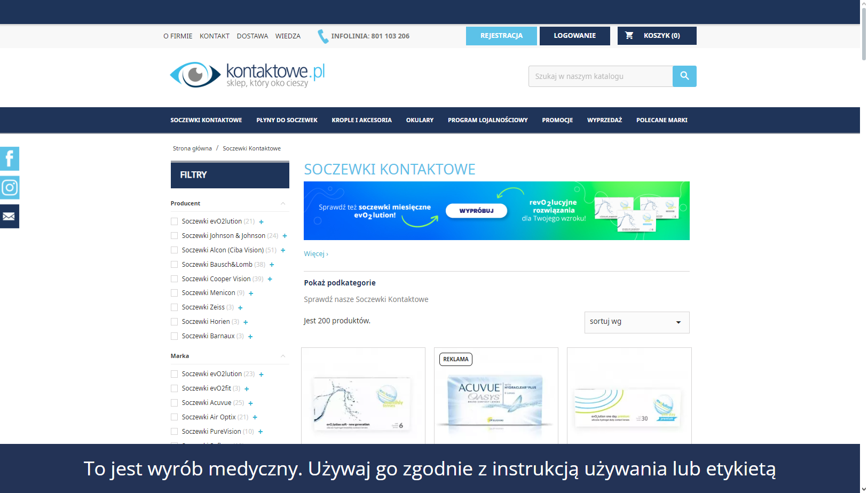Expand Soczewki Air Optix plus icon
868x493 pixels.
255,417
